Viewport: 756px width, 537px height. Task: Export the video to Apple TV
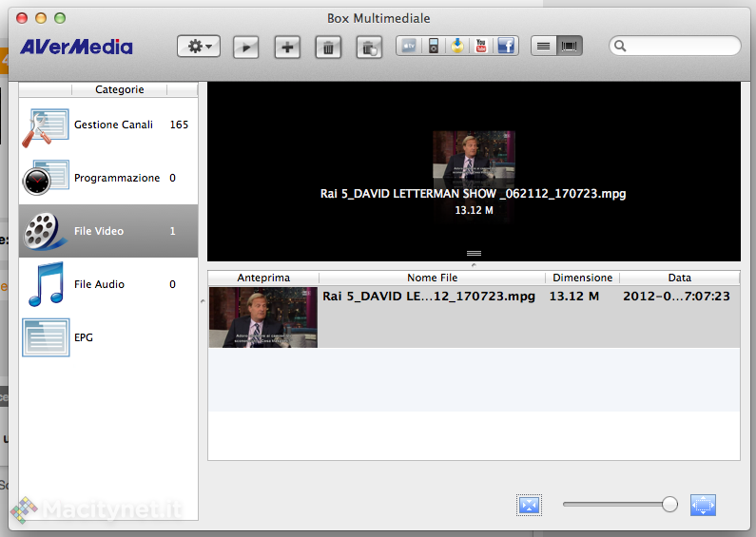(409, 47)
